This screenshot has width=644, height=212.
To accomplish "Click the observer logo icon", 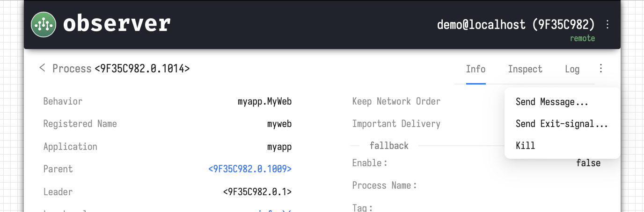I will [x=44, y=24].
